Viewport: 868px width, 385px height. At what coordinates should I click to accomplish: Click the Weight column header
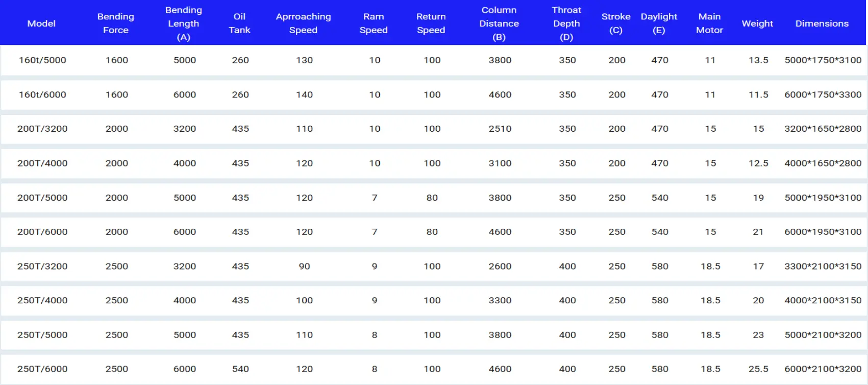coord(757,23)
